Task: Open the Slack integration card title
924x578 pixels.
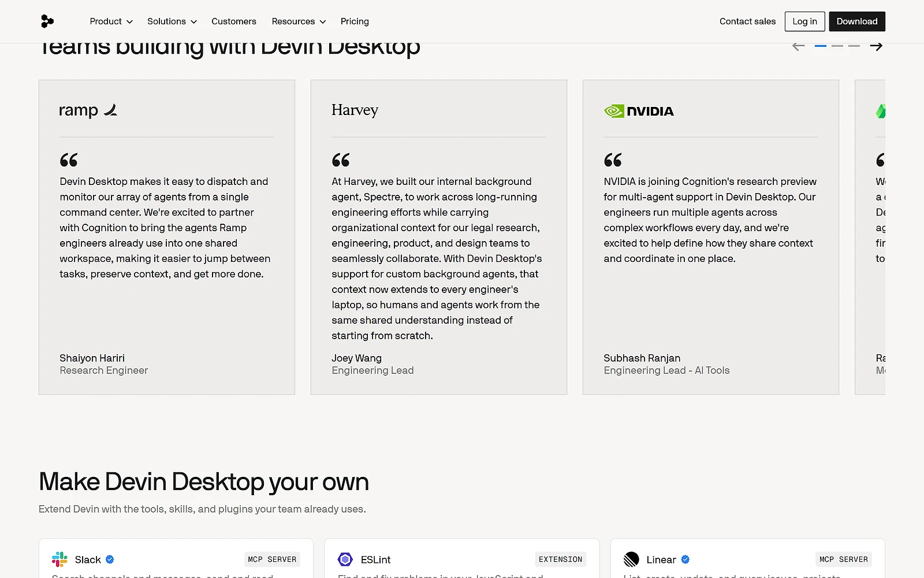Action: point(88,560)
